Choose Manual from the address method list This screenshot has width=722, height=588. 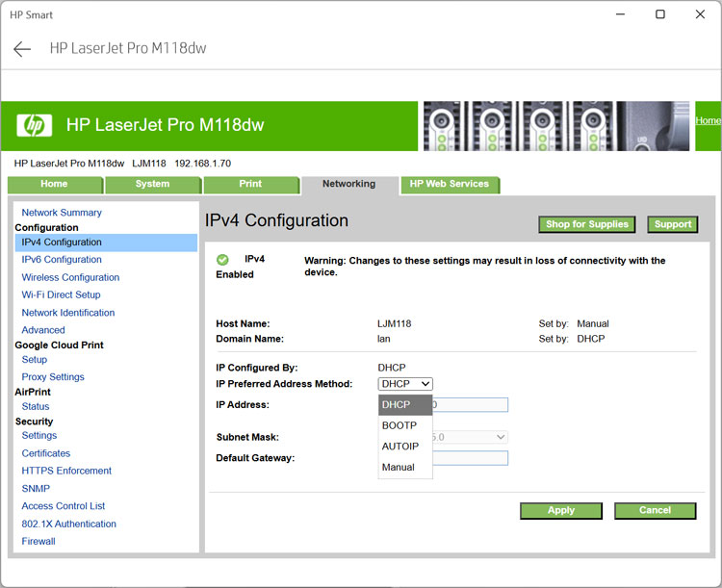pos(405,467)
